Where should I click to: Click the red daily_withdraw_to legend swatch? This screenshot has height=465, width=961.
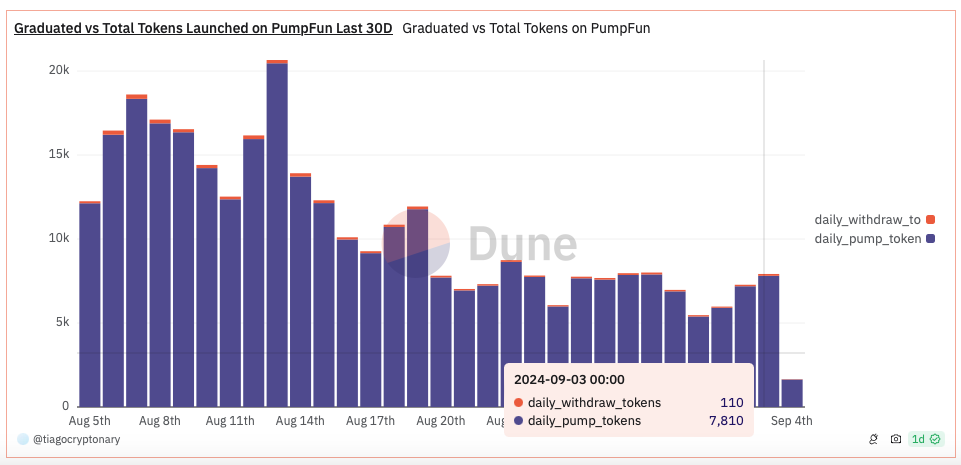[x=930, y=219]
